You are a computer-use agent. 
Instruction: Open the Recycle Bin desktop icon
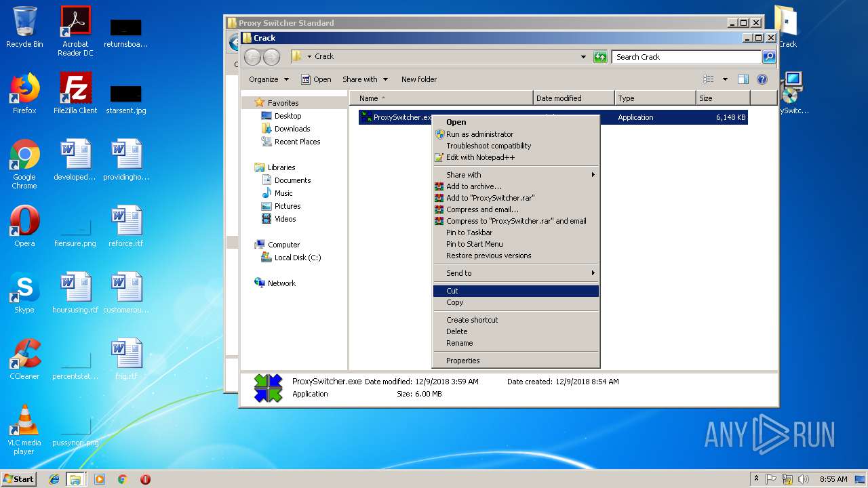pyautogui.click(x=24, y=27)
